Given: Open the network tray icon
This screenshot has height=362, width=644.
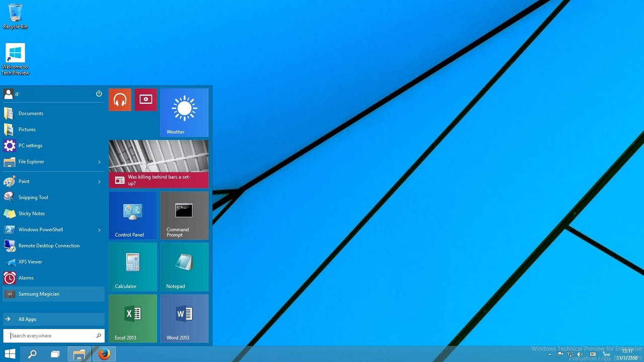Looking at the screenshot, I should click(570, 354).
